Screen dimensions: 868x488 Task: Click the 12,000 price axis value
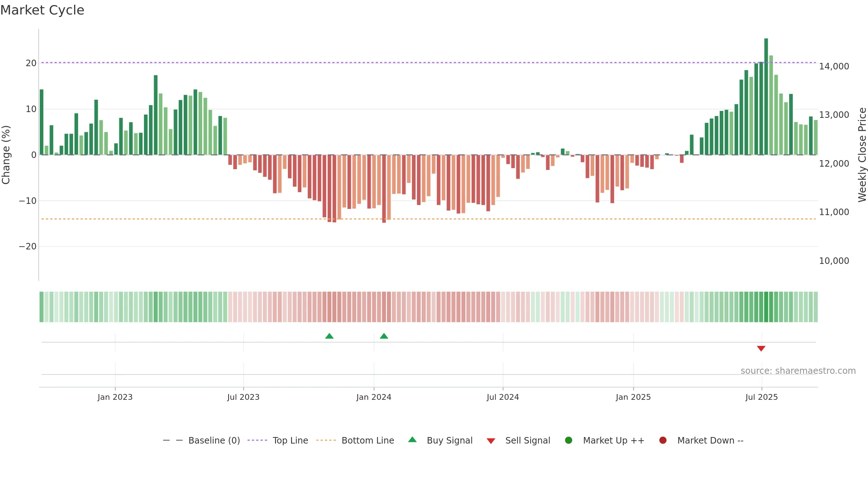coord(834,164)
